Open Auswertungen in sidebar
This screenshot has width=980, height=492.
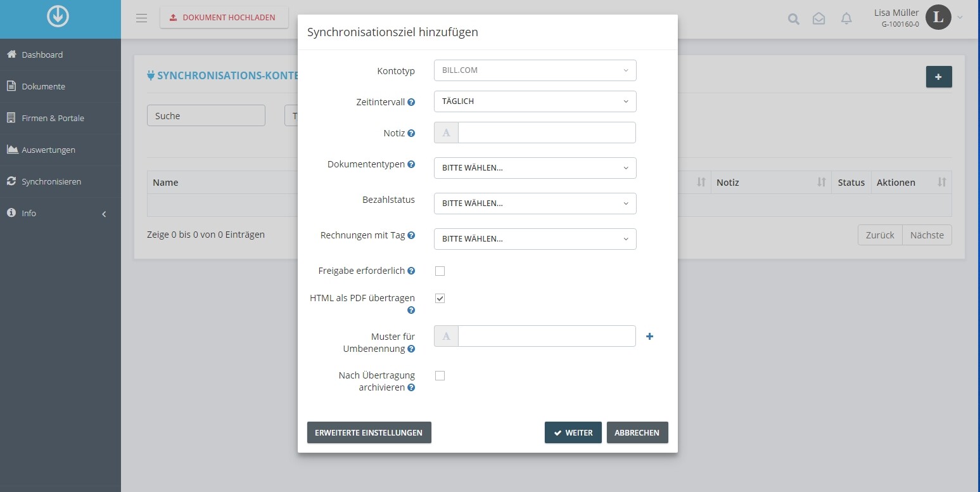click(x=60, y=150)
